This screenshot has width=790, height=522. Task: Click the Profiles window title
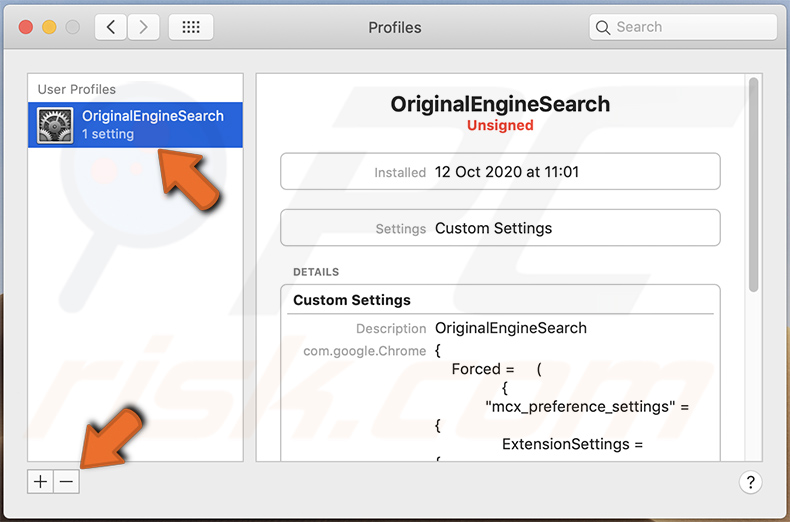coord(394,27)
